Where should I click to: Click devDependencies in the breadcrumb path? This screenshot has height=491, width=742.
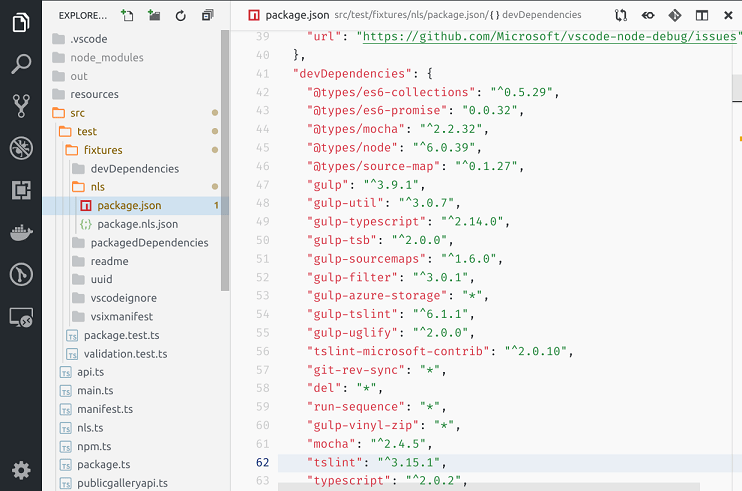click(x=545, y=16)
